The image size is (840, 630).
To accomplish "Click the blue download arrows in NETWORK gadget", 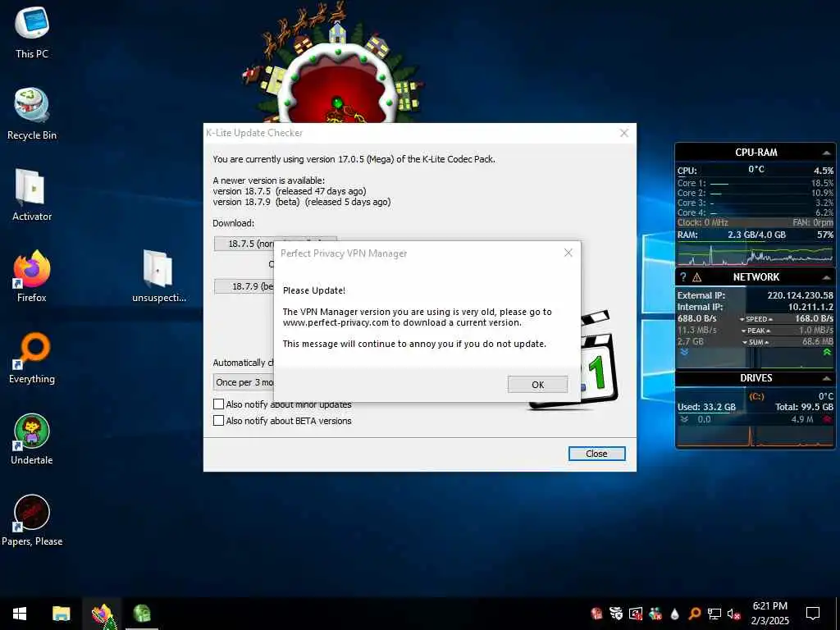I will [x=684, y=353].
